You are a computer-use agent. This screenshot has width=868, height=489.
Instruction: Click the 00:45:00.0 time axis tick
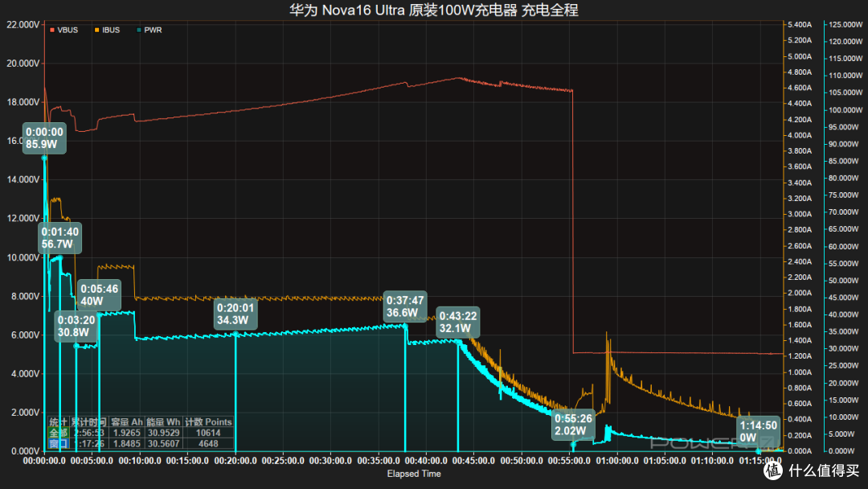coord(474,461)
